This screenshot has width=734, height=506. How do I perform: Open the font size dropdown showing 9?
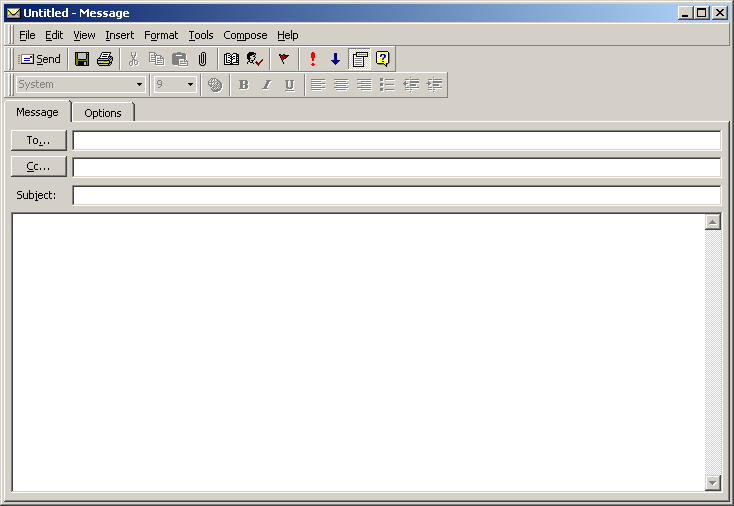click(190, 85)
